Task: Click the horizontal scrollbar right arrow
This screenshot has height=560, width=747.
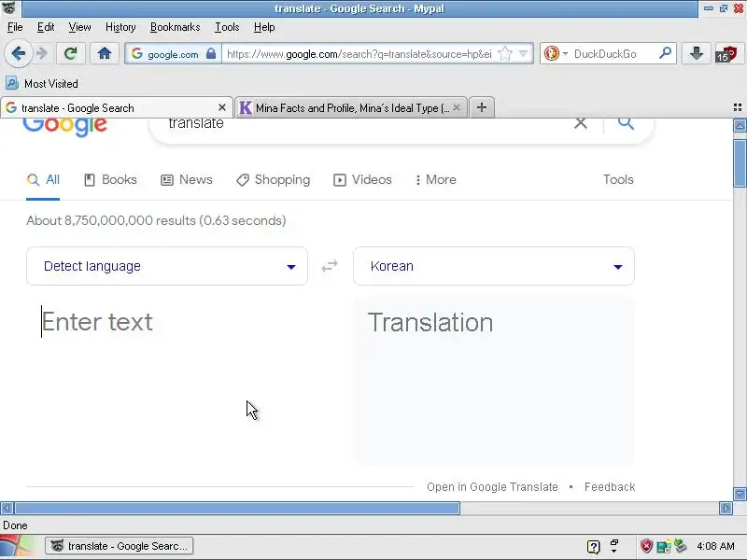Action: point(726,508)
